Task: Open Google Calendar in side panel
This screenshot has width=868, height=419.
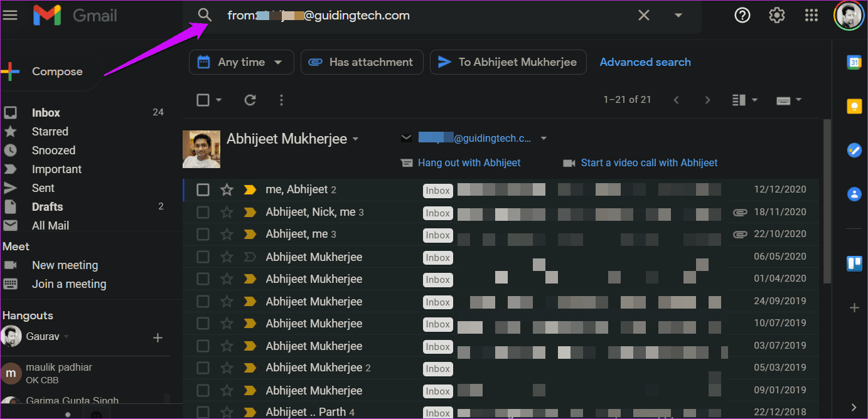Action: [x=854, y=61]
